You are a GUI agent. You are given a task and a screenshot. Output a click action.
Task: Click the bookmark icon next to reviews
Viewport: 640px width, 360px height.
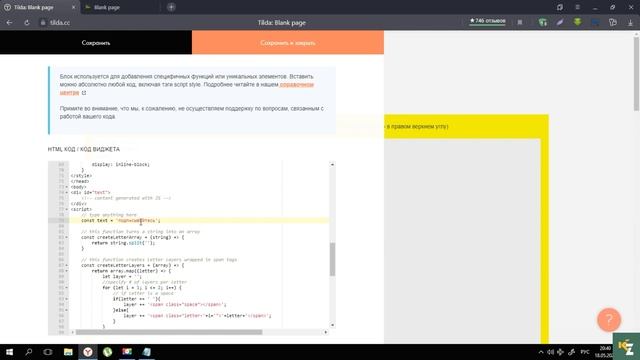520,22
